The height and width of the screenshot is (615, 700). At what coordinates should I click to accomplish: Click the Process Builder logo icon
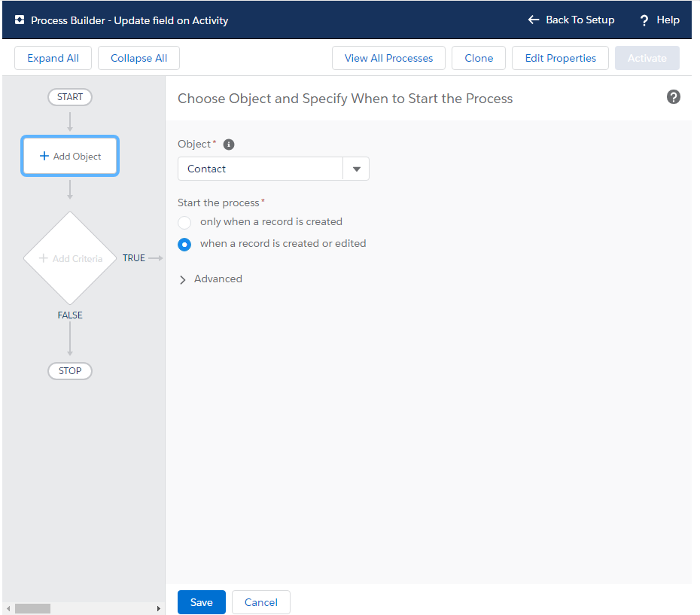coord(20,20)
